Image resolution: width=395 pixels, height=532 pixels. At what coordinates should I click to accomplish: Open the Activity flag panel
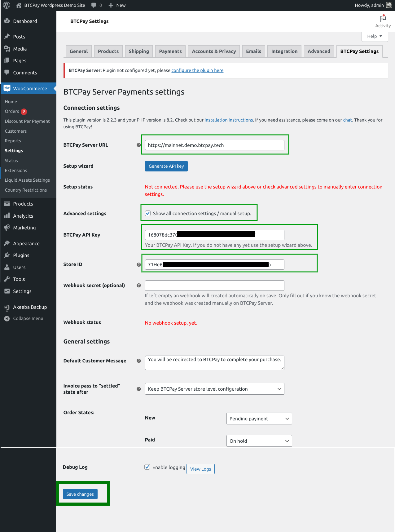tap(383, 21)
